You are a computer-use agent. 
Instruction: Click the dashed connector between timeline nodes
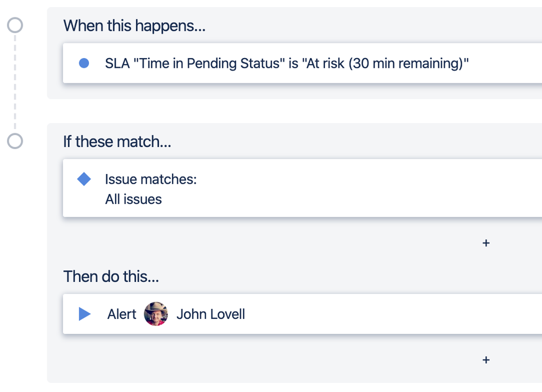15,81
